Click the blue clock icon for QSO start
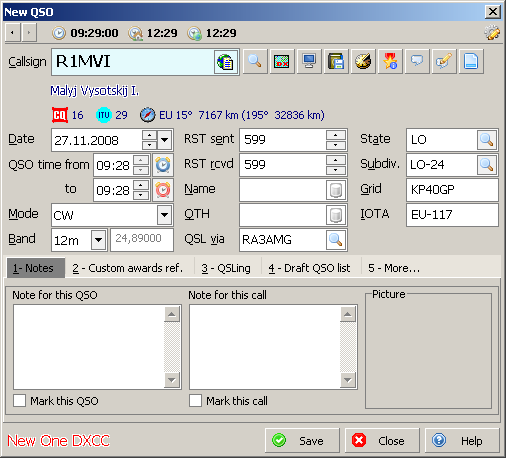The height and width of the screenshot is (458, 506). 163,165
